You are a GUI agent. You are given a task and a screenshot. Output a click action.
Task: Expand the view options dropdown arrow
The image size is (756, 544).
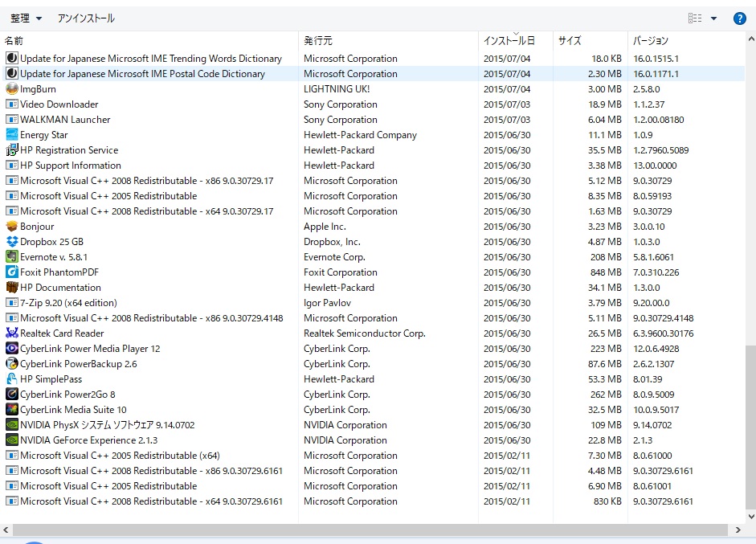(x=713, y=18)
